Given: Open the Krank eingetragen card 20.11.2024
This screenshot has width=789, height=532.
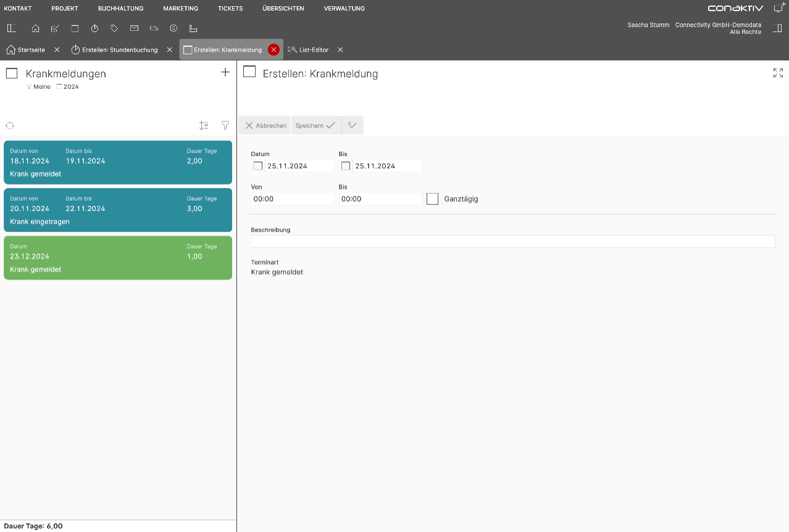Looking at the screenshot, I should [x=118, y=210].
